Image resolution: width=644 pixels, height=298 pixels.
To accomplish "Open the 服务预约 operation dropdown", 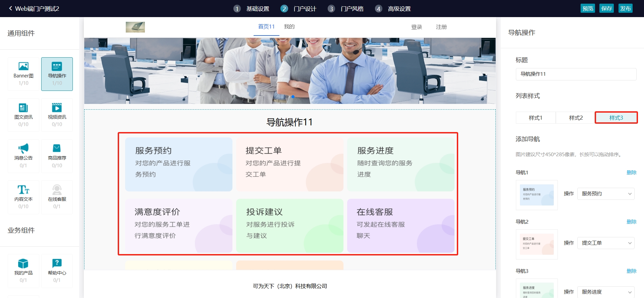I will (x=606, y=194).
